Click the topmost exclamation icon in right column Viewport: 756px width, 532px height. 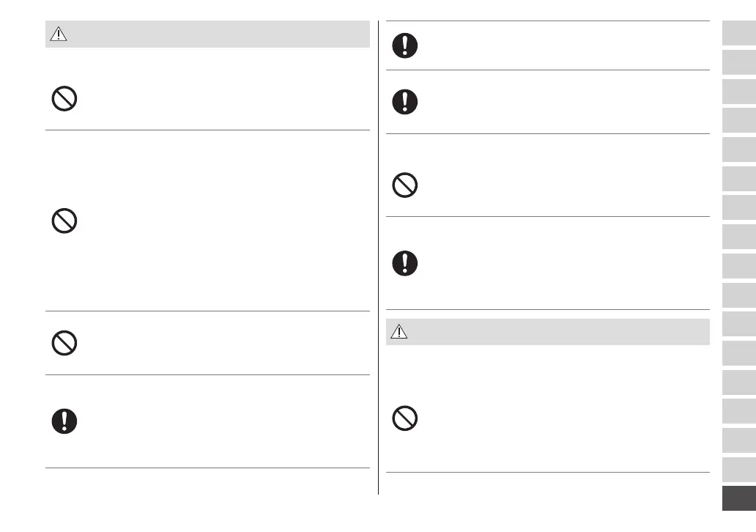tap(405, 45)
